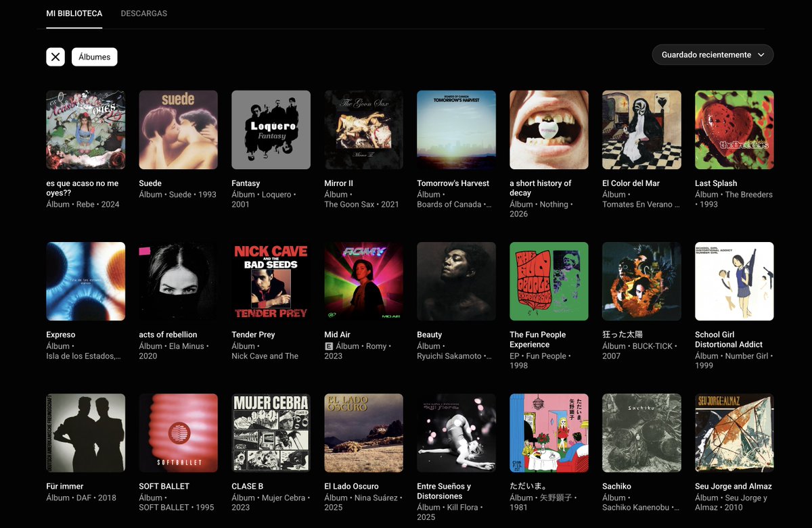Open the acts of rebellion album cover
The width and height of the screenshot is (812, 528).
tap(179, 281)
